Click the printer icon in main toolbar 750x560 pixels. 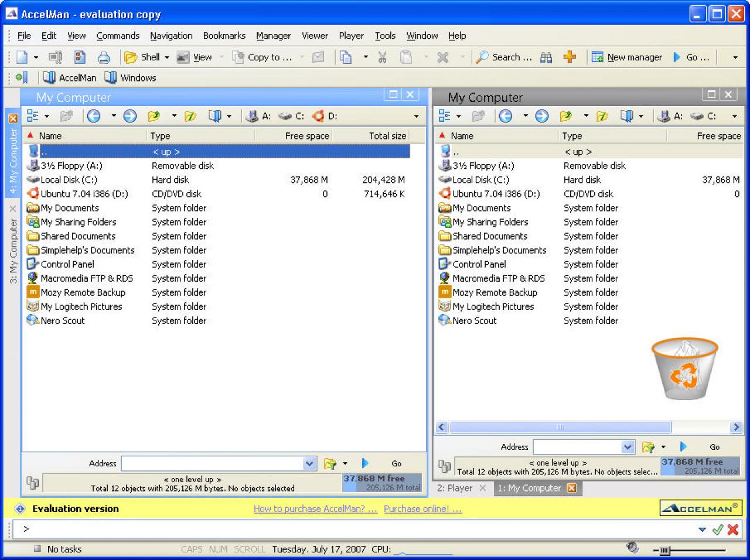tap(104, 57)
